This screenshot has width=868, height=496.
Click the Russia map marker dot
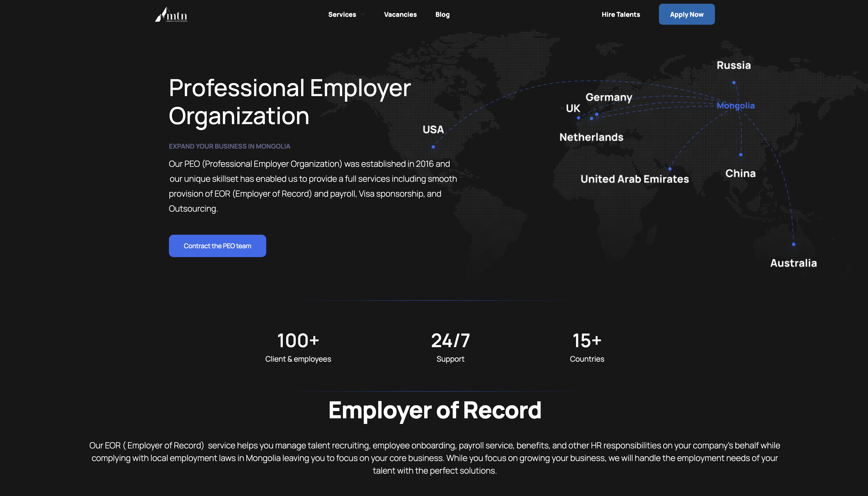click(734, 83)
